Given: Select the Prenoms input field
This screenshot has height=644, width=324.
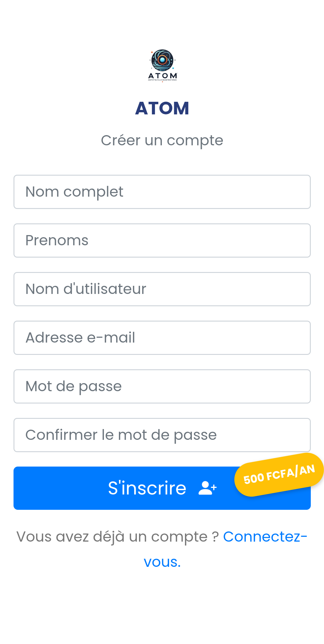Looking at the screenshot, I should point(162,240).
